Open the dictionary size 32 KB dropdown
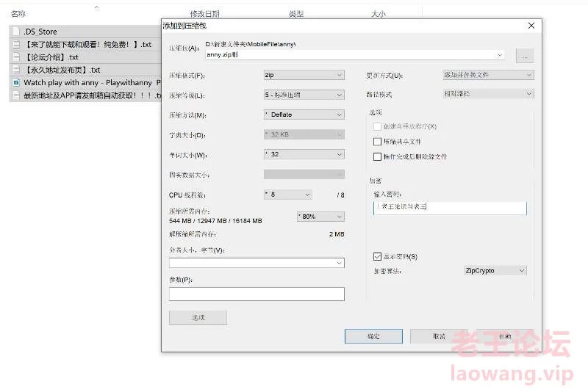The height and width of the screenshot is (392, 588). (304, 134)
